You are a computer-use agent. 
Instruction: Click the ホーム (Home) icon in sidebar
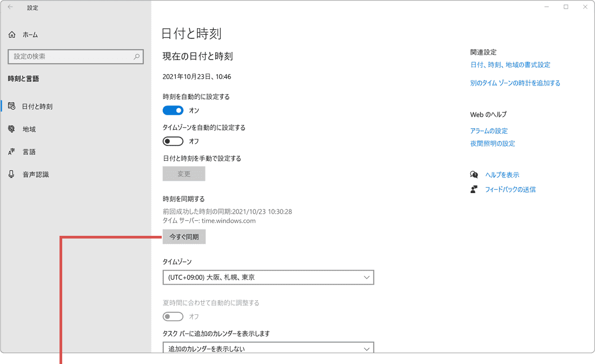11,34
